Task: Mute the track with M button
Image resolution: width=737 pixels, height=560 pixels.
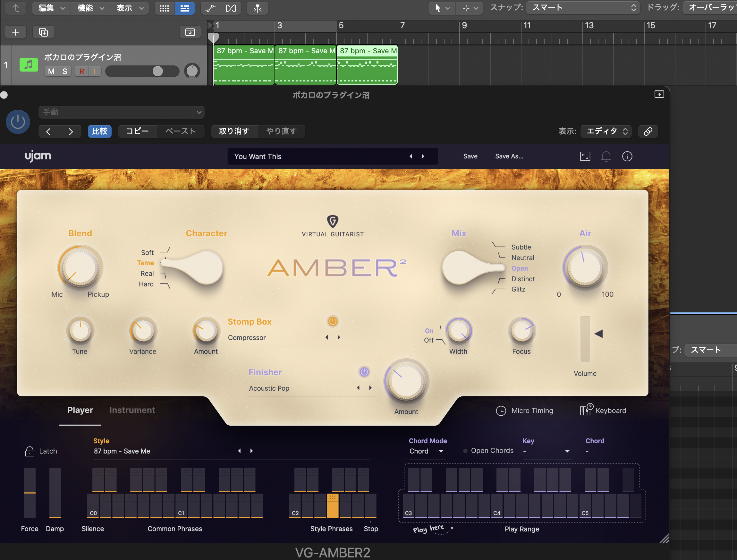Action: coord(51,71)
